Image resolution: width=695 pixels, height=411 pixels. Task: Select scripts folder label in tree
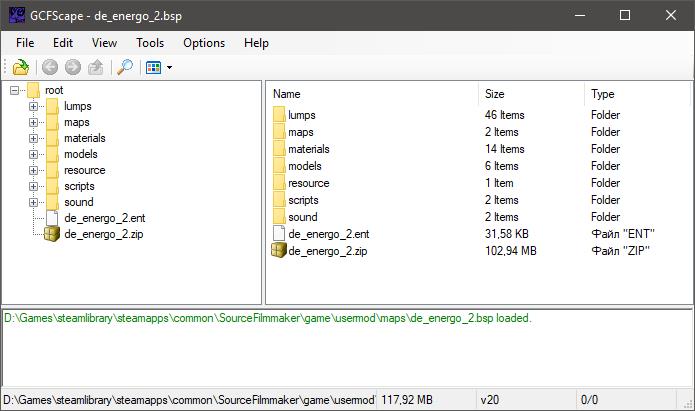[79, 186]
